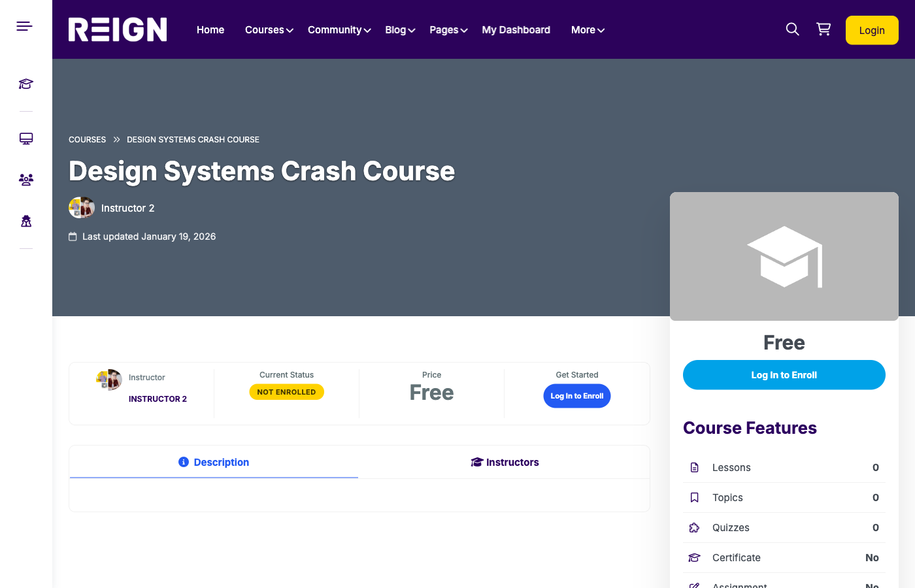
Task: Open the hamburger menu at top left
Action: point(24,25)
